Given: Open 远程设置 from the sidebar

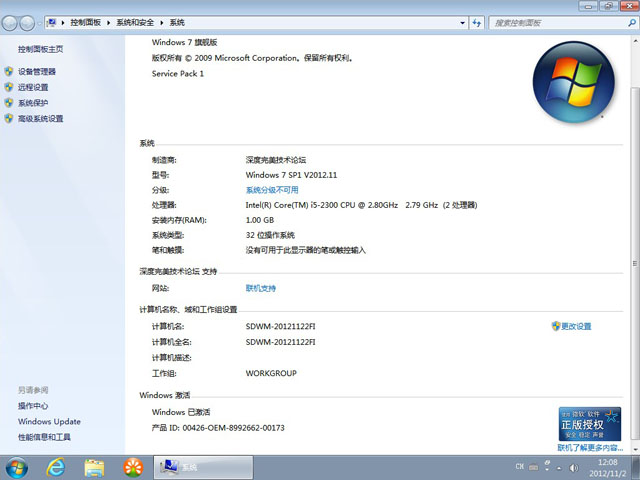Looking at the screenshot, I should tap(33, 87).
